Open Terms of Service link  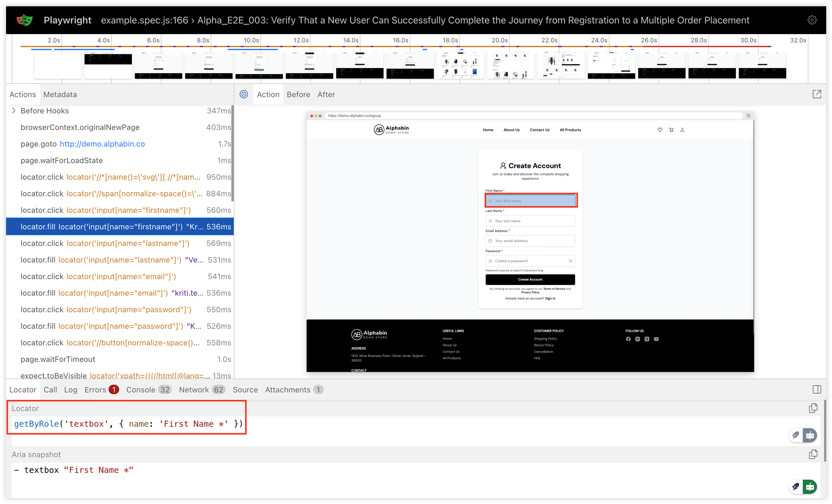tap(554, 289)
